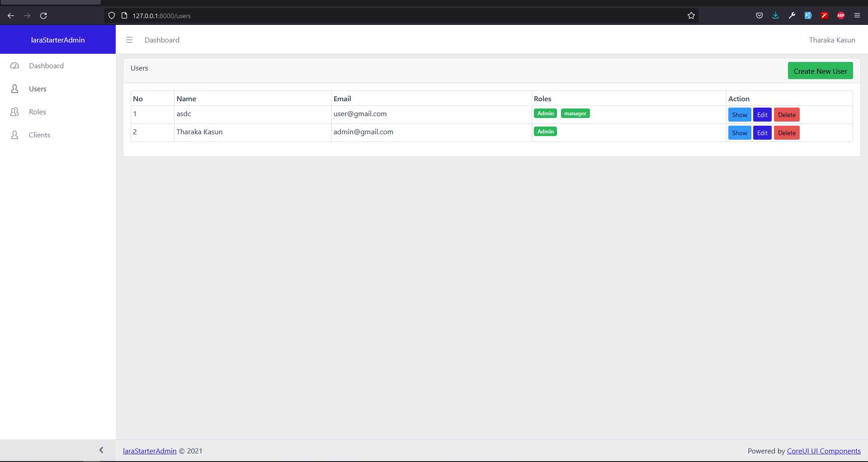Click the Adblock Plus ABP icon

pos(841,15)
